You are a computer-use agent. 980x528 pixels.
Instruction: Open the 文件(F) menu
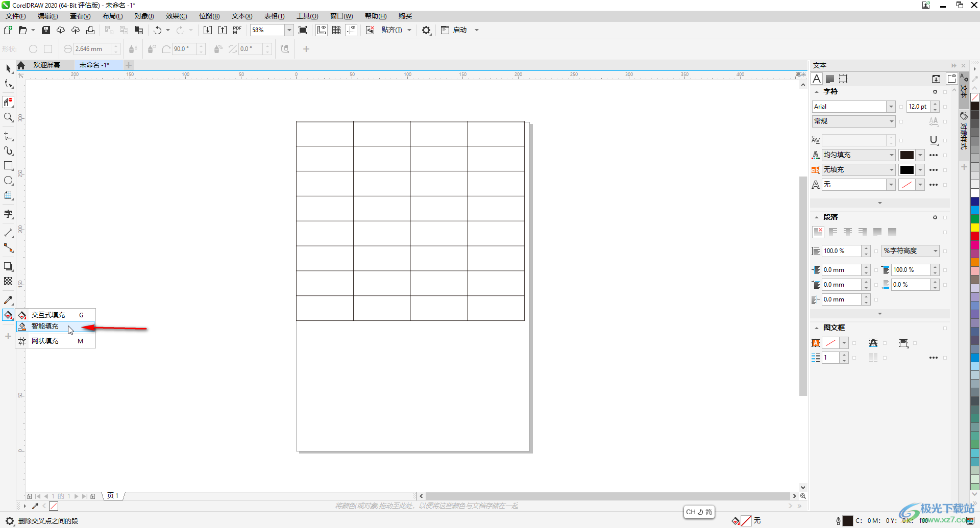16,16
